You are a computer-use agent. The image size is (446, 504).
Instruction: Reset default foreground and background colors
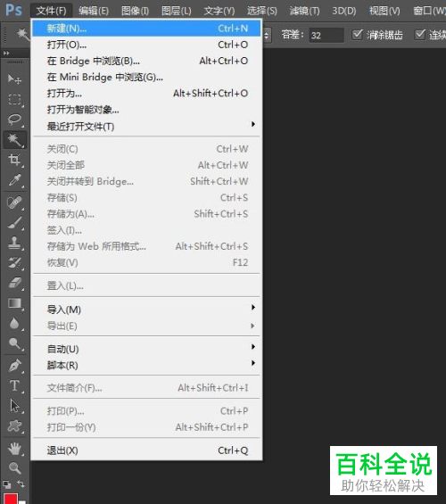(x=6, y=484)
